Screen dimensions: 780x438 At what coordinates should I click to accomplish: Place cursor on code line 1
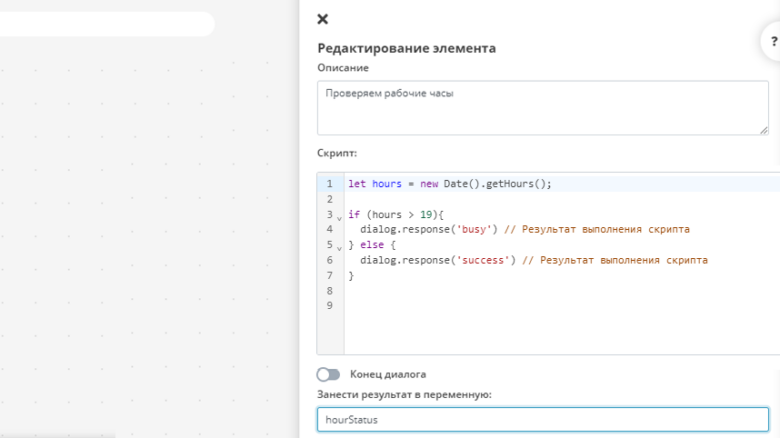[562, 184]
